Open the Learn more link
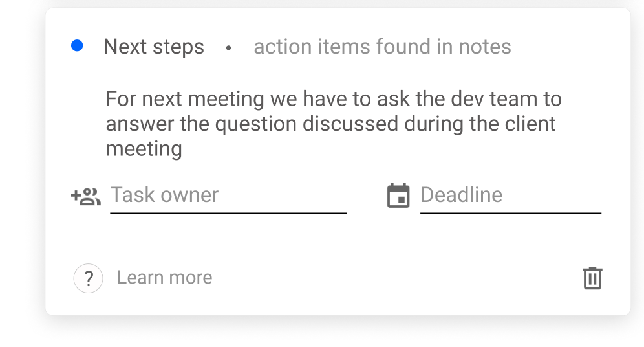The height and width of the screenshot is (347, 644). tap(165, 278)
